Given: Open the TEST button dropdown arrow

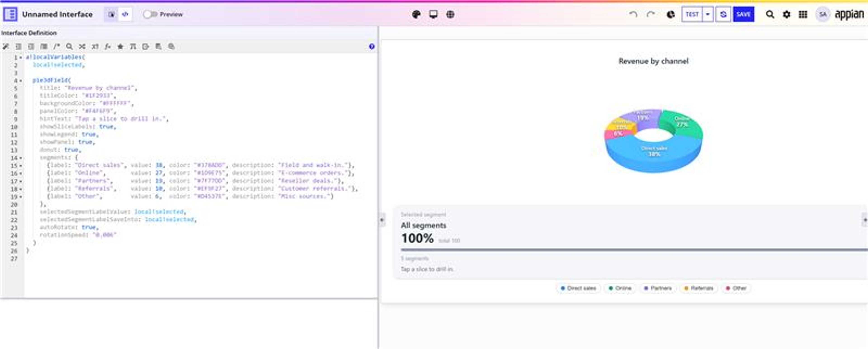Looking at the screenshot, I should pyautogui.click(x=708, y=14).
